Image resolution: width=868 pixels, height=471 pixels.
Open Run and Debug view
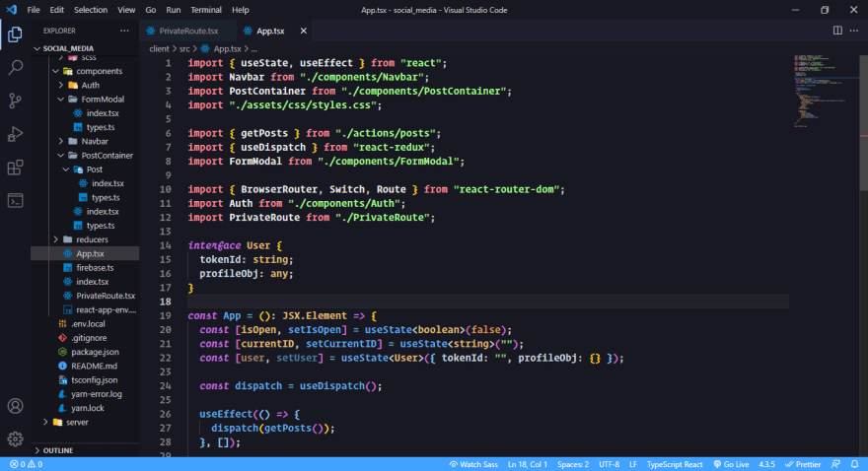pos(16,134)
